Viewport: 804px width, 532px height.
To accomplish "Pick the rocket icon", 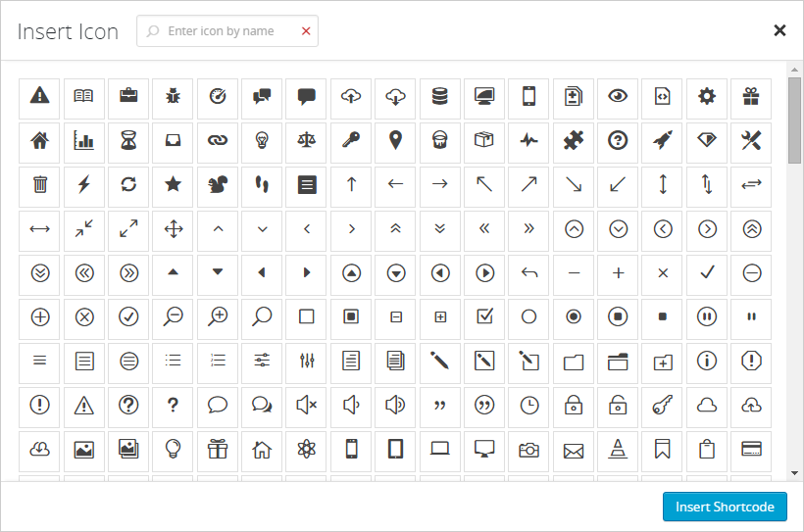I will [x=663, y=140].
